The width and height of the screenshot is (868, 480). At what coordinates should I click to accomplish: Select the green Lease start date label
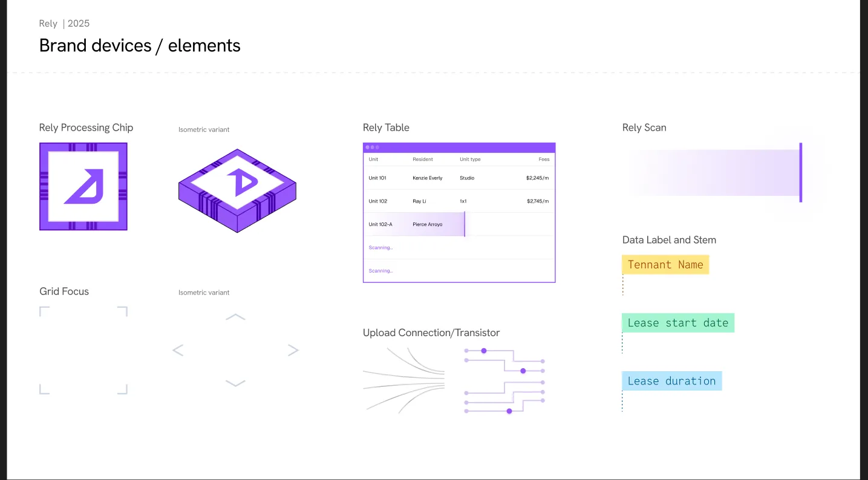[678, 323]
